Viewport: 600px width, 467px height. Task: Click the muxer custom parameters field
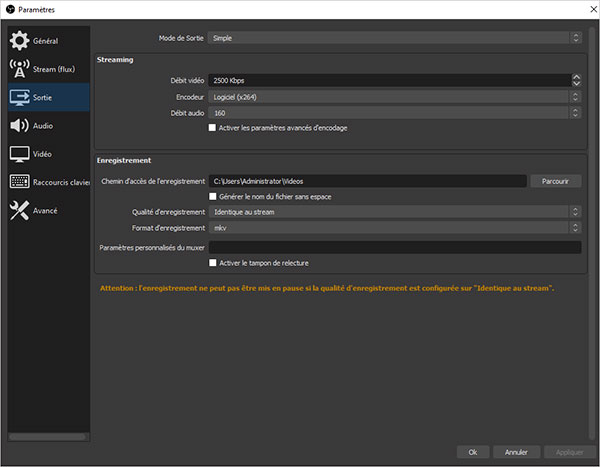click(x=394, y=247)
